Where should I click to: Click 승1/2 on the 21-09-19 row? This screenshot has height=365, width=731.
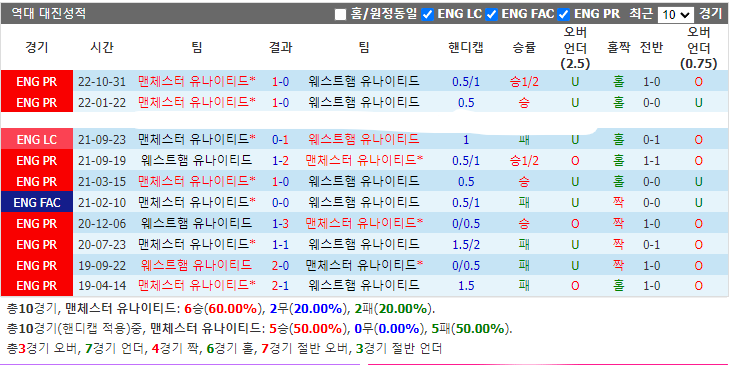click(x=524, y=161)
